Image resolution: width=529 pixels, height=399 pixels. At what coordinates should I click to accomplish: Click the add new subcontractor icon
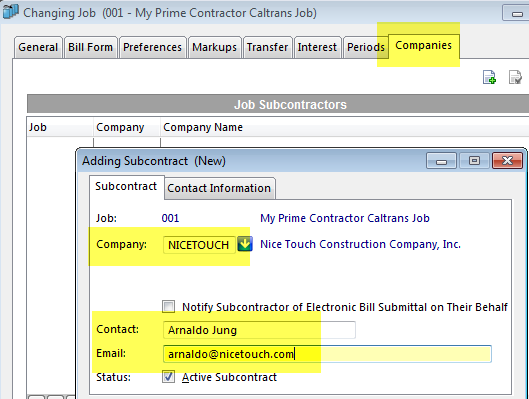coord(489,77)
